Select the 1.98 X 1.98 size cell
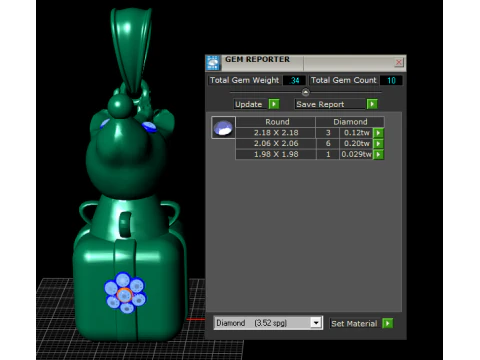480x360 pixels. click(x=276, y=154)
